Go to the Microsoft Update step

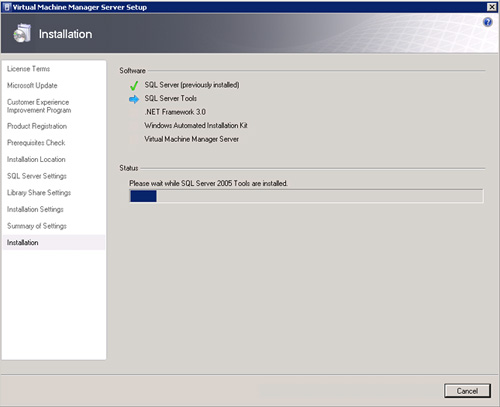(32, 85)
